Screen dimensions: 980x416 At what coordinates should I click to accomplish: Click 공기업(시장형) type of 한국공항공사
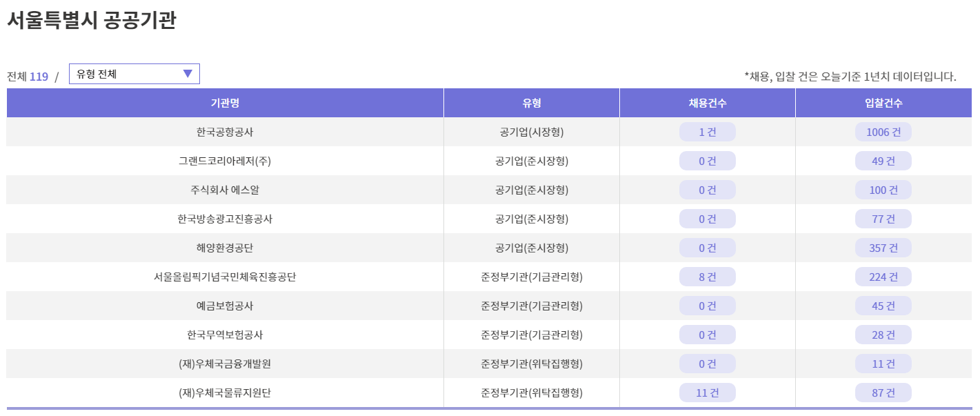pos(532,132)
